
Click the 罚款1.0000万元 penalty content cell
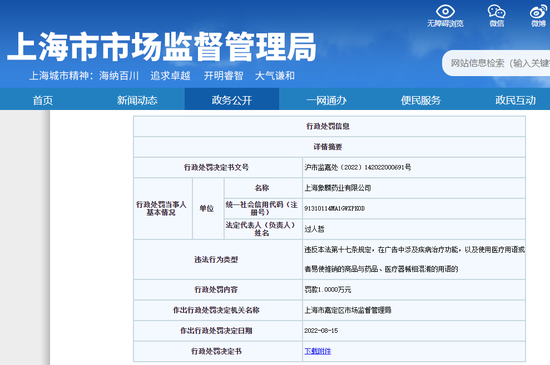(414, 290)
